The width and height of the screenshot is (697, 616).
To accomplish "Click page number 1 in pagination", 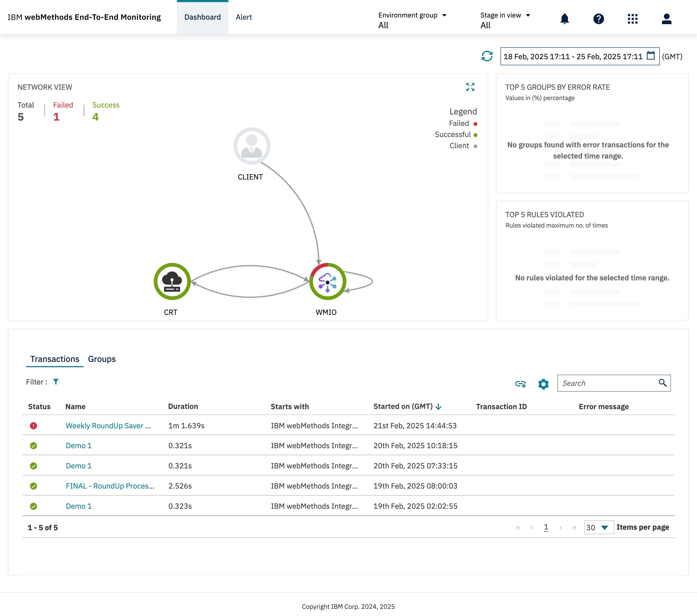I will (546, 527).
